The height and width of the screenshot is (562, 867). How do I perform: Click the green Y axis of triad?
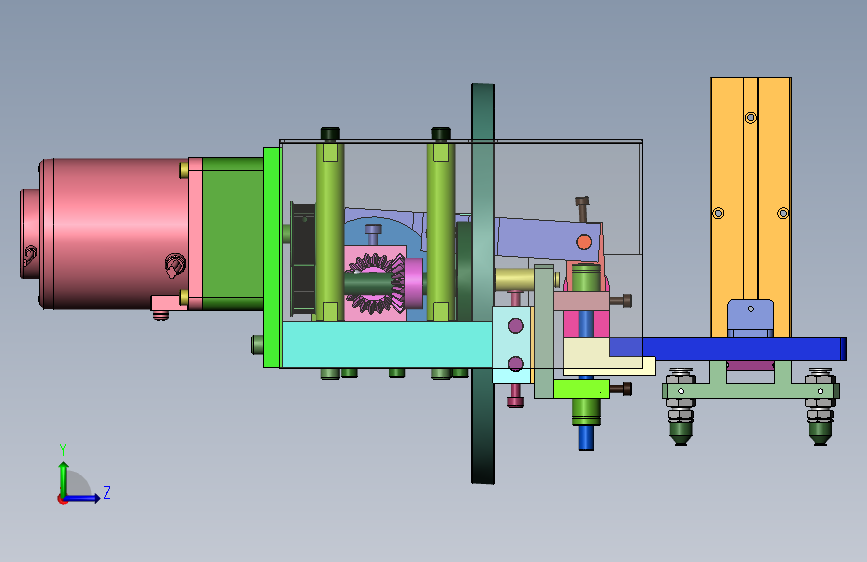pos(64,478)
